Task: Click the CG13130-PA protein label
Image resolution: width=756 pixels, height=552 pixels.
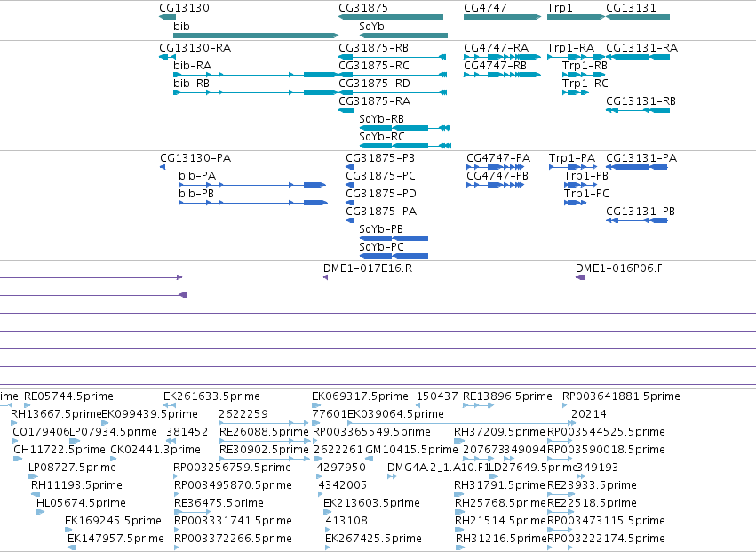Action: pos(195,158)
